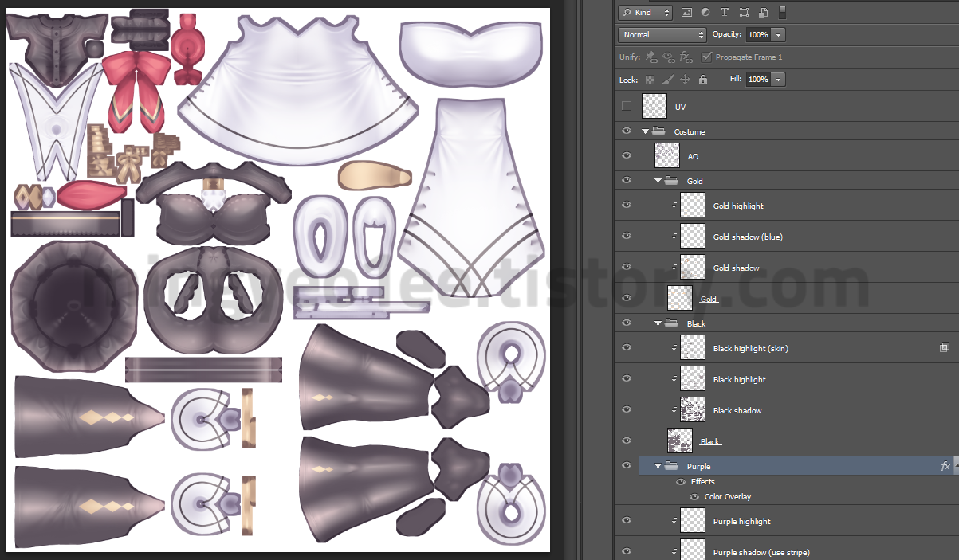The image size is (959, 560).
Task: Hide the AO layer
Action: (626, 156)
